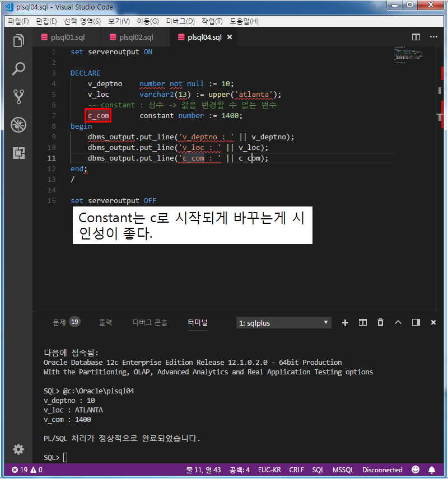Image resolution: width=448 pixels, height=479 pixels.
Task: Click Disconnected connection status
Action: tap(382, 470)
